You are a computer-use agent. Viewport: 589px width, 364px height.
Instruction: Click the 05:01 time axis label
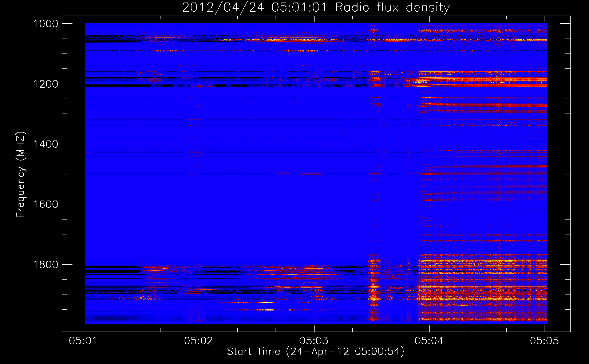point(83,341)
